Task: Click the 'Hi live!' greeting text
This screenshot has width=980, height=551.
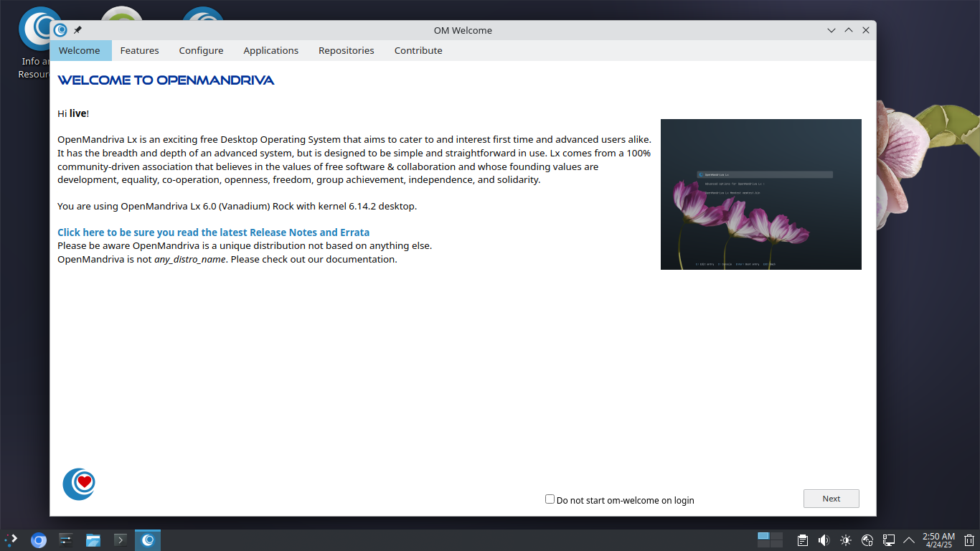Action: [73, 113]
